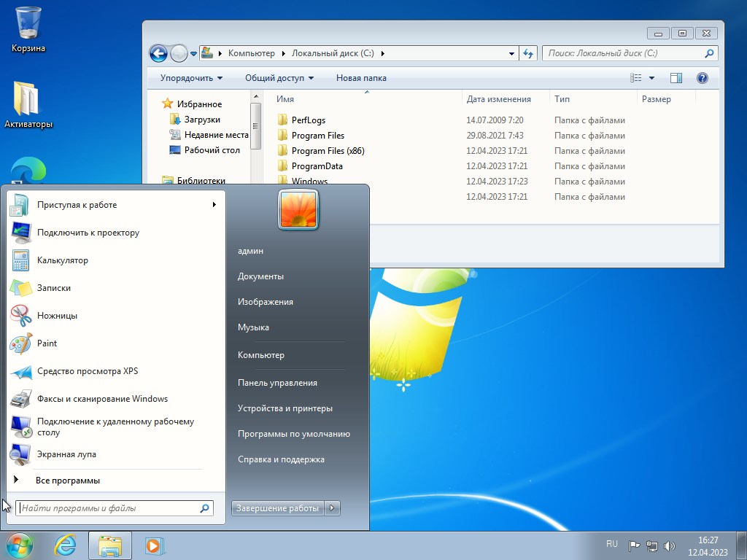Toggle the preview pane button in Explorer
The height and width of the screenshot is (560, 747).
[676, 78]
